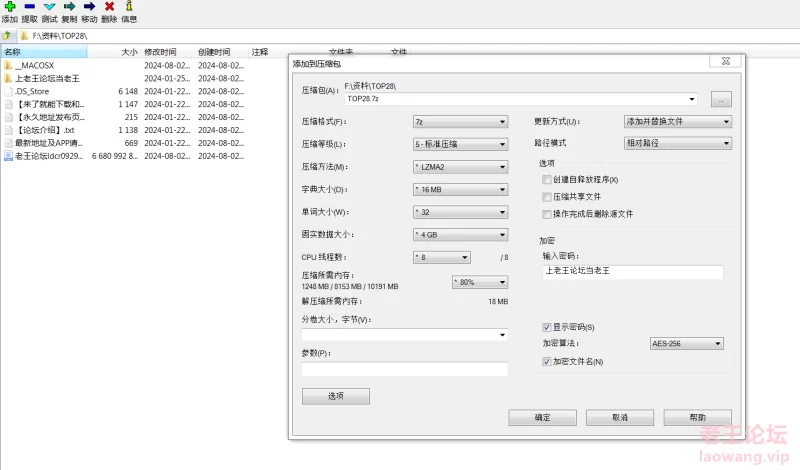The height and width of the screenshot is (470, 800).
Task: Click the green plus Add icon
Action: point(9,6)
